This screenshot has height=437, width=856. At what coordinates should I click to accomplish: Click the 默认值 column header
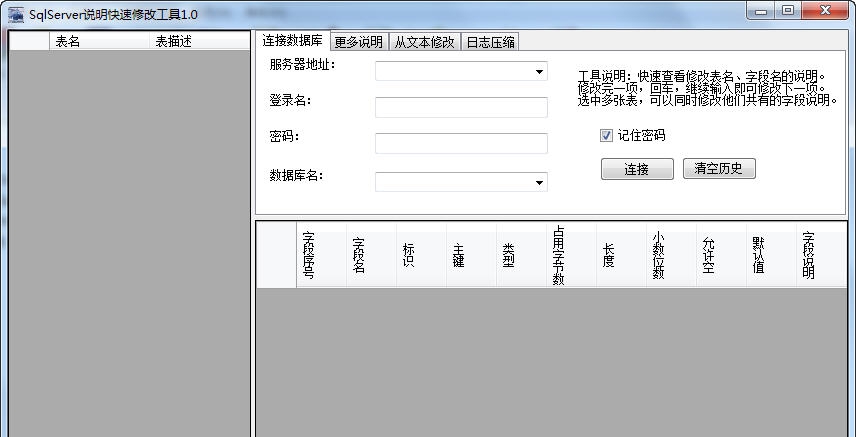coord(771,255)
